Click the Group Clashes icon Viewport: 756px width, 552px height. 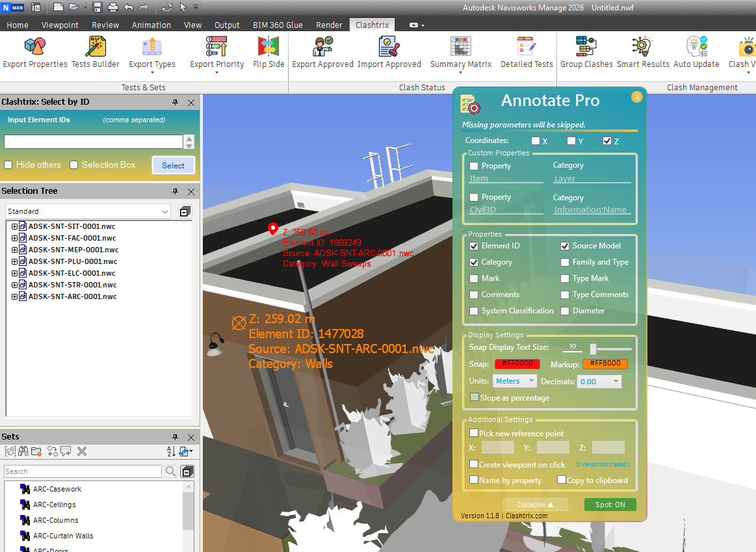586,47
